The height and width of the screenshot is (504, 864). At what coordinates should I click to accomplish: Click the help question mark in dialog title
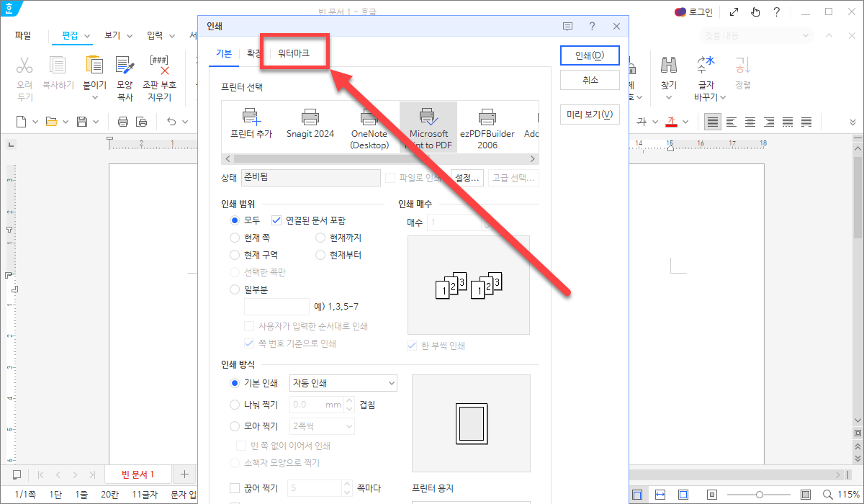click(592, 26)
